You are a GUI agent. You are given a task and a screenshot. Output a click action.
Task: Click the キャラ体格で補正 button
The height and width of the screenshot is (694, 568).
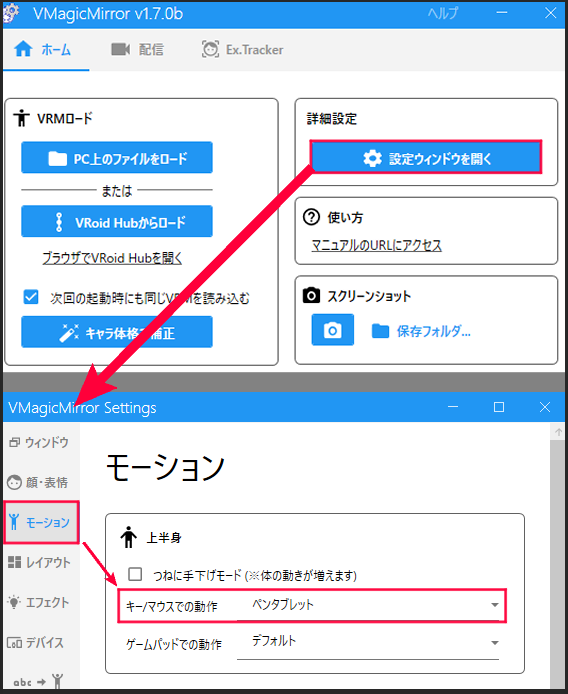click(x=117, y=332)
